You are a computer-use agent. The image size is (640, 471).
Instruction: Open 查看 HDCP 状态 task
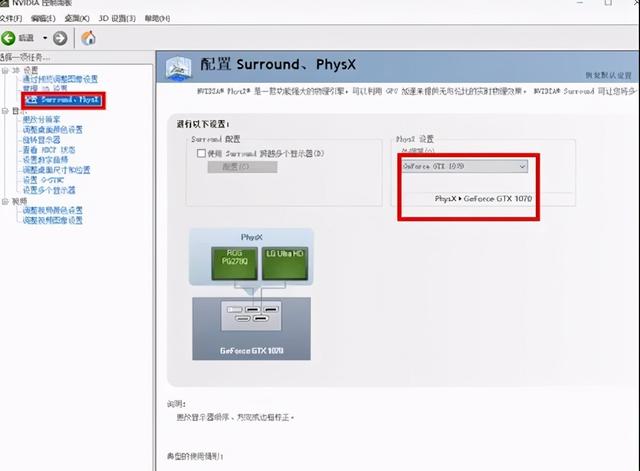pyautogui.click(x=49, y=150)
